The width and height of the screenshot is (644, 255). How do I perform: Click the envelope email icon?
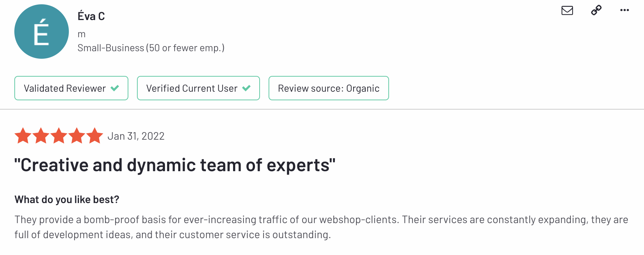[567, 10]
